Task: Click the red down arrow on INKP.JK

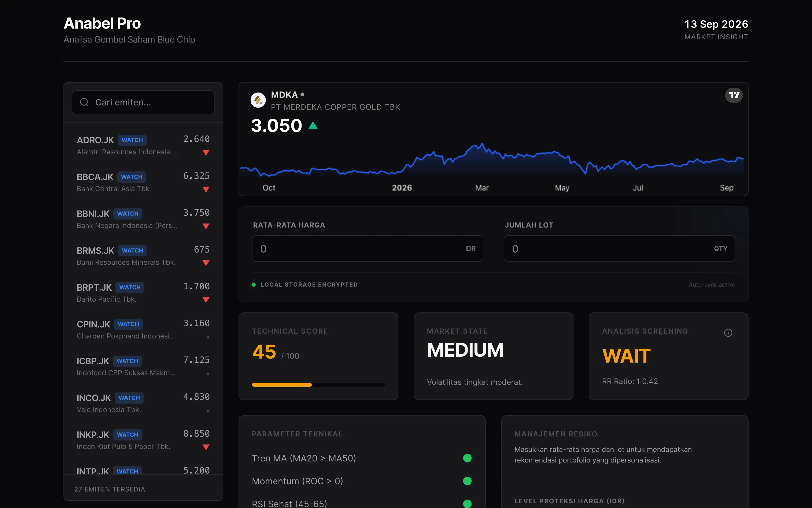Action: click(206, 447)
